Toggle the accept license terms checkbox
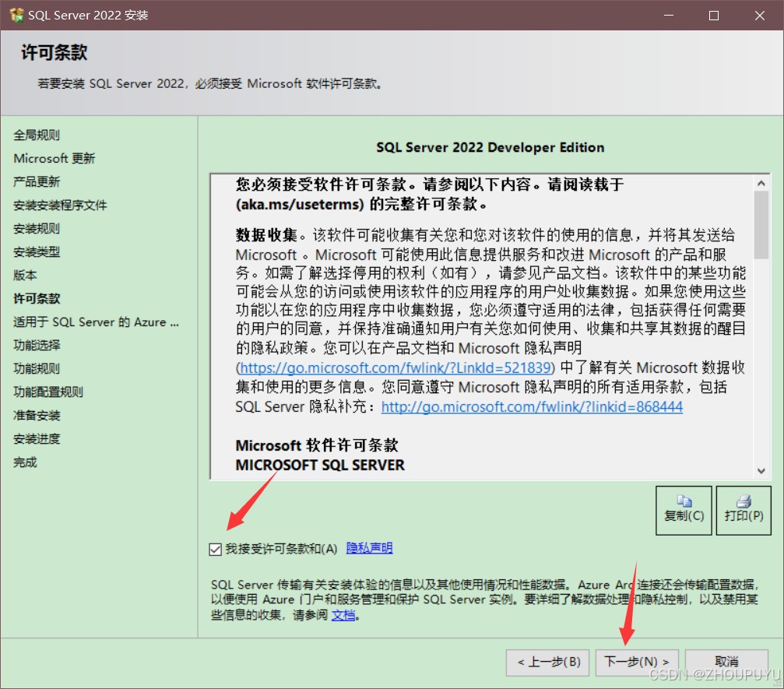Viewport: 784px width, 689px height. point(216,550)
